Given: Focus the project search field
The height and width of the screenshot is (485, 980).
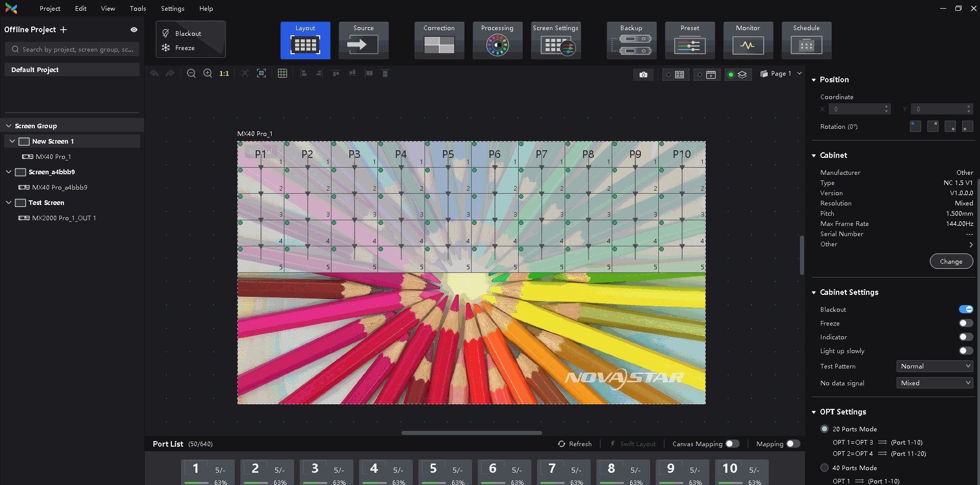Looking at the screenshot, I should 72,49.
